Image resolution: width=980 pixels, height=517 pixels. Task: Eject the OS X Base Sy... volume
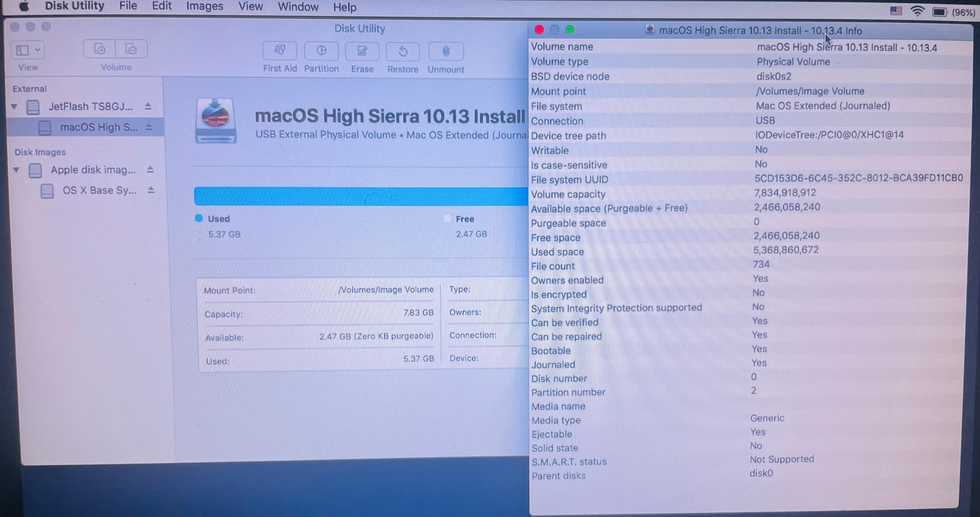[151, 190]
